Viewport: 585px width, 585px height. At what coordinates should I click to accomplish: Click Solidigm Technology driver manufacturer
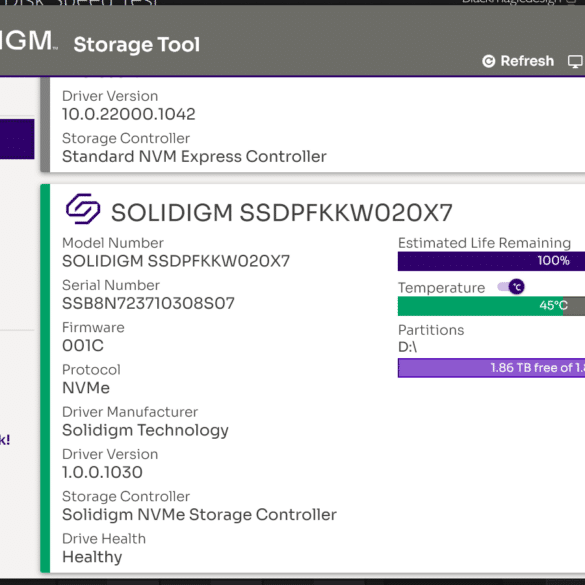(145, 431)
